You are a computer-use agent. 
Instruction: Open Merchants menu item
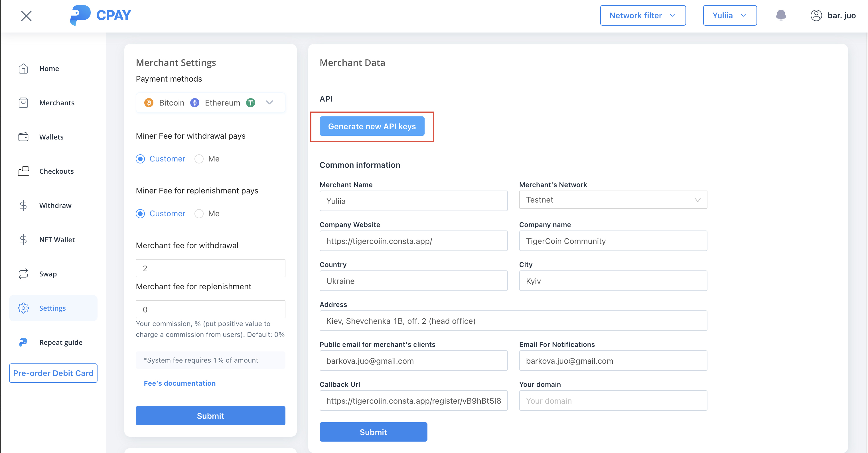pyautogui.click(x=53, y=103)
